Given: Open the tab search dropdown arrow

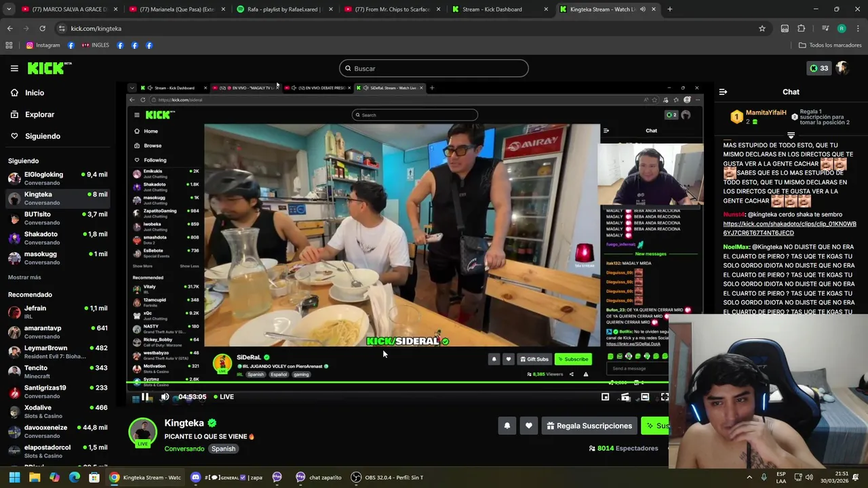Looking at the screenshot, I should click(x=9, y=9).
